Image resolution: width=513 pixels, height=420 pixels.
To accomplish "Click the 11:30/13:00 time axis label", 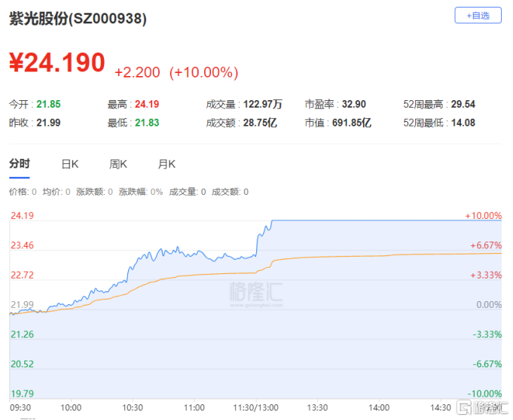I will pos(255,408).
